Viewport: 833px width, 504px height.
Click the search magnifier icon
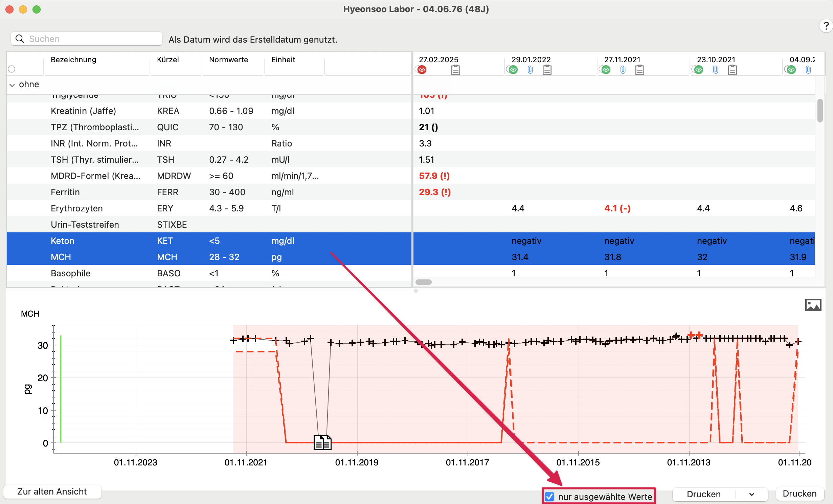(20, 39)
